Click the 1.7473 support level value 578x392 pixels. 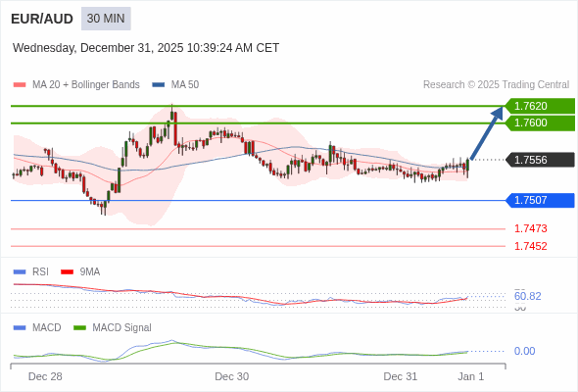(530, 228)
